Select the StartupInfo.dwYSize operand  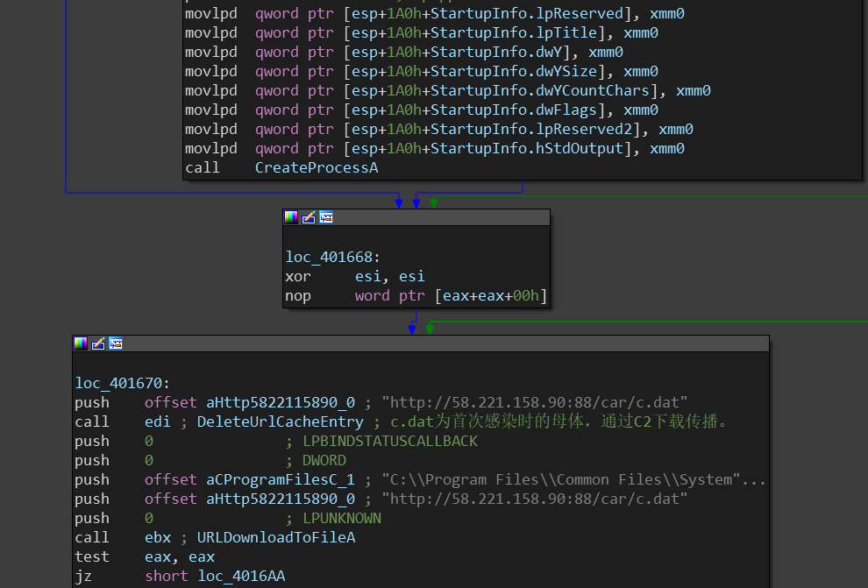[514, 71]
